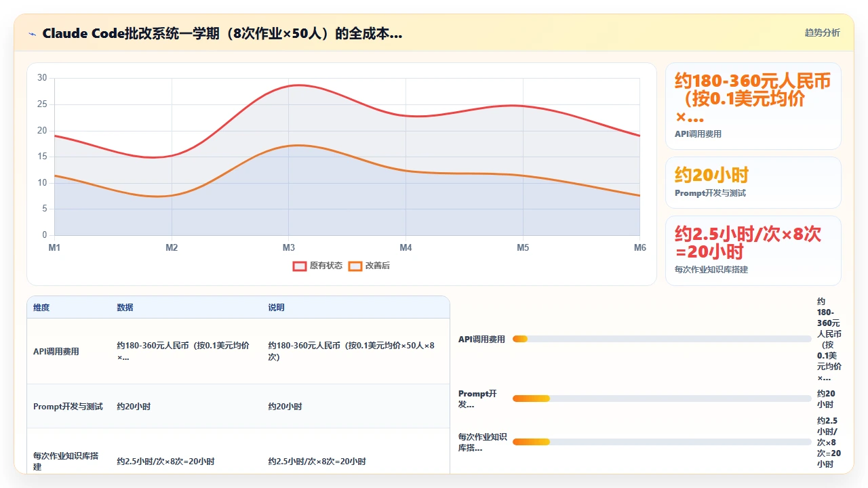Toggle the 改善后 legend entry in the chart
This screenshot has width=868, height=488.
pyautogui.click(x=370, y=266)
